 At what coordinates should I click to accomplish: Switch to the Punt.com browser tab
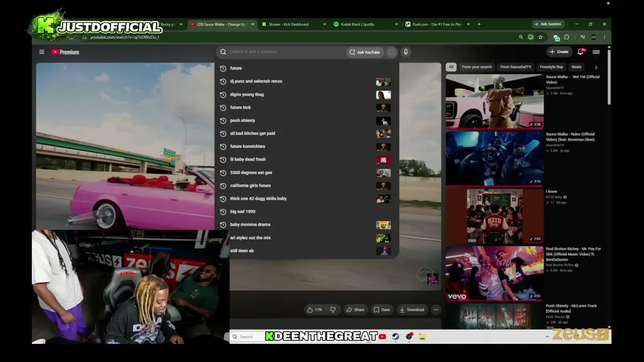coord(436,24)
